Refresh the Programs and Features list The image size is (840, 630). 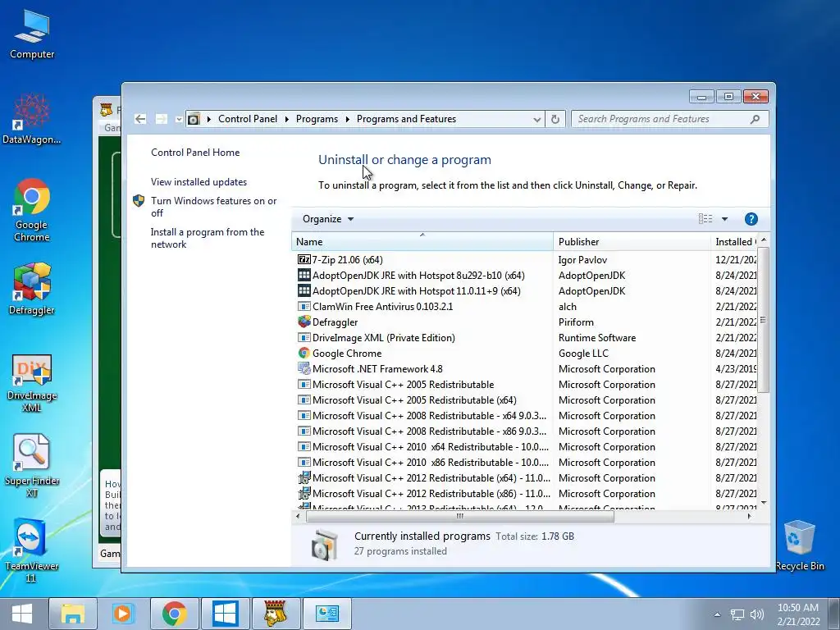555,119
